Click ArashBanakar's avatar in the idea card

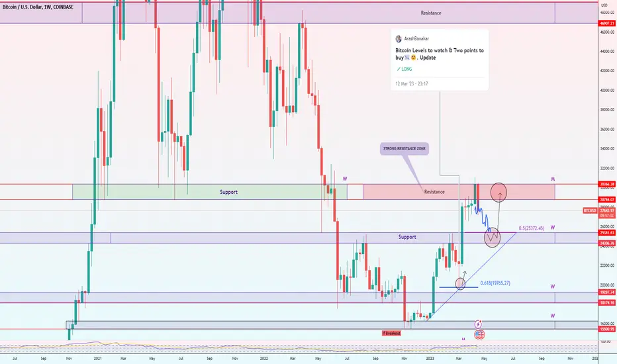pyautogui.click(x=399, y=38)
